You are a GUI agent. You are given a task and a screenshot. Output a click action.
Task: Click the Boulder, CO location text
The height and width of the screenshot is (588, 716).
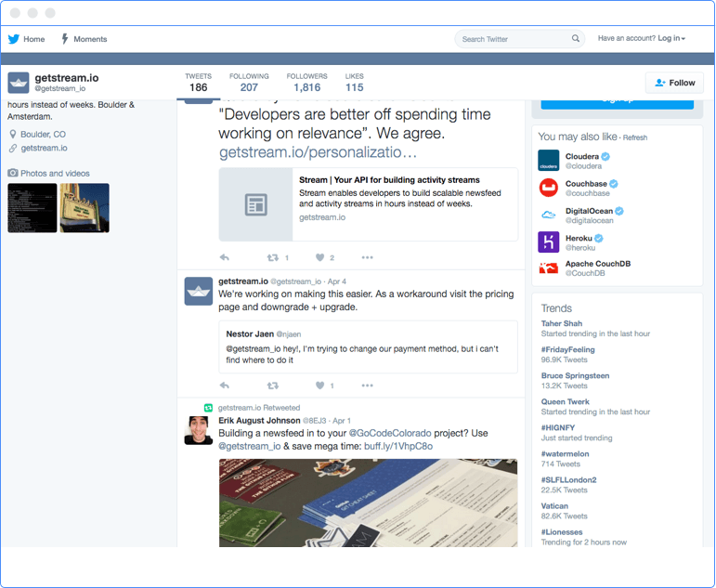click(43, 135)
